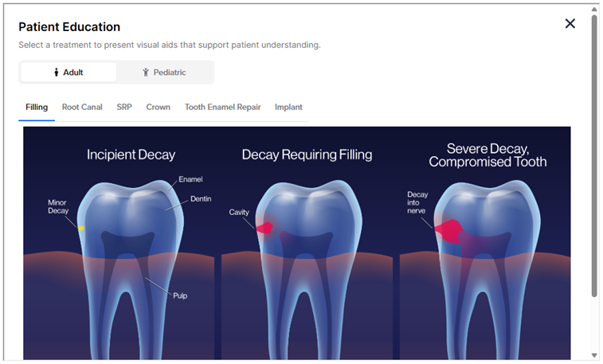Click the vertical scrollbar thumb
The height and width of the screenshot is (364, 603).
pyautogui.click(x=594, y=151)
